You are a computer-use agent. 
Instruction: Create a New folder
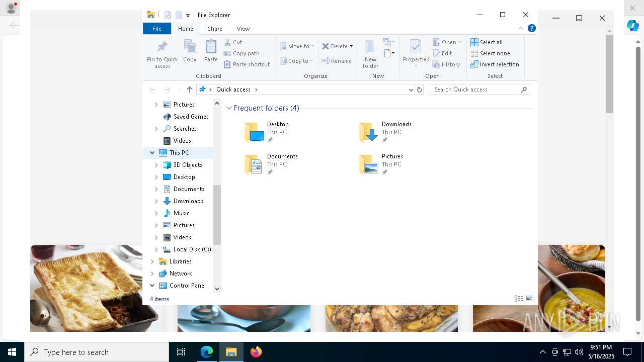pos(370,54)
